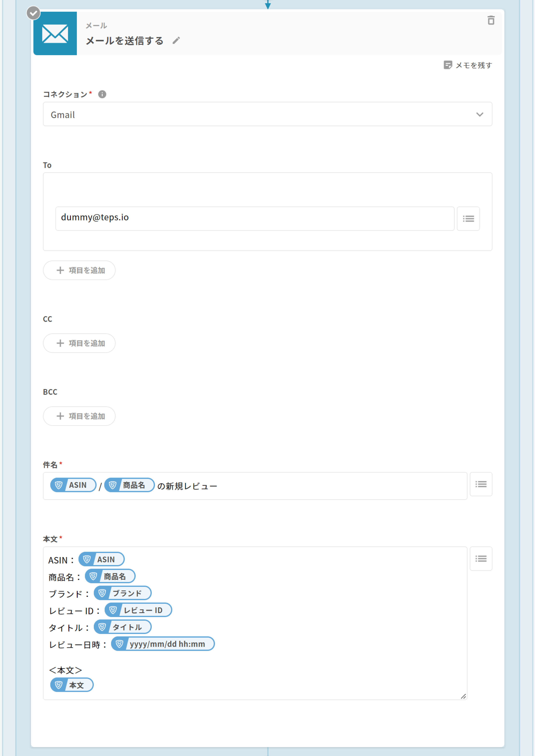This screenshot has height=756, width=535.
Task: Select the ASIN variable chip in subject
Action: click(x=73, y=485)
